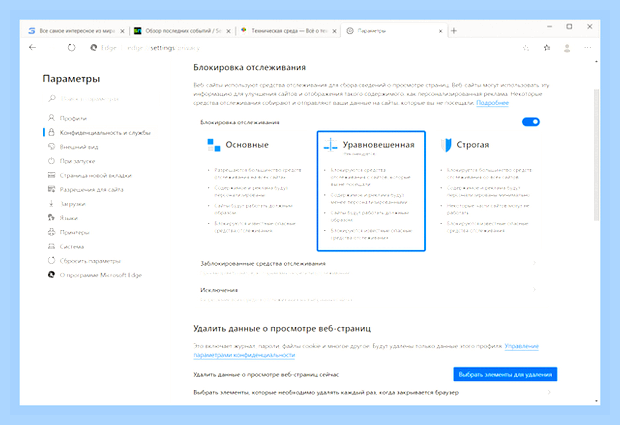Click the Edge icon beside О программе
The width and height of the screenshot is (620, 425).
point(51,274)
